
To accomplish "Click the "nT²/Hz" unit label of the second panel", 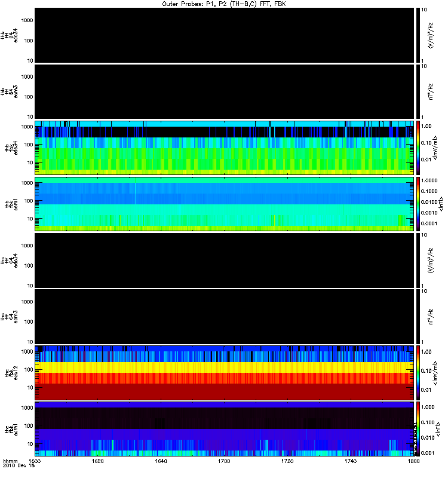I will 431,91.
